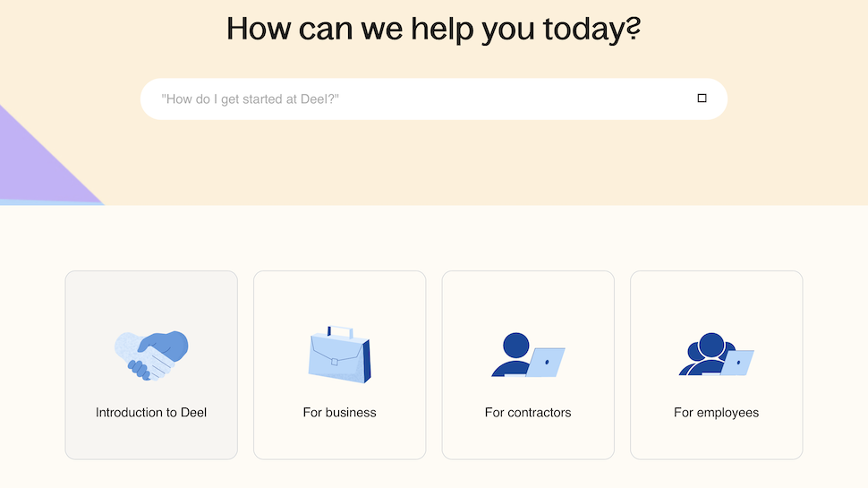Visit the "For employees" text link
The image size is (868, 488).
tap(716, 413)
